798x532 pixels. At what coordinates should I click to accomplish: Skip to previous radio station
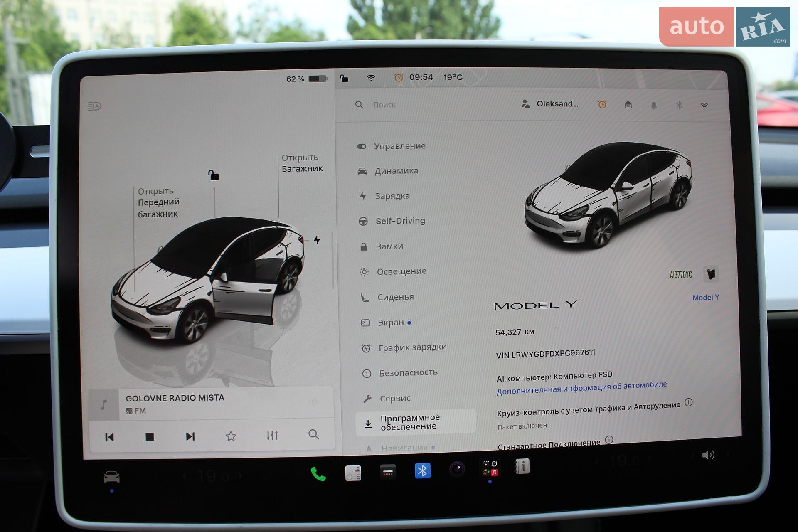pos(109,437)
